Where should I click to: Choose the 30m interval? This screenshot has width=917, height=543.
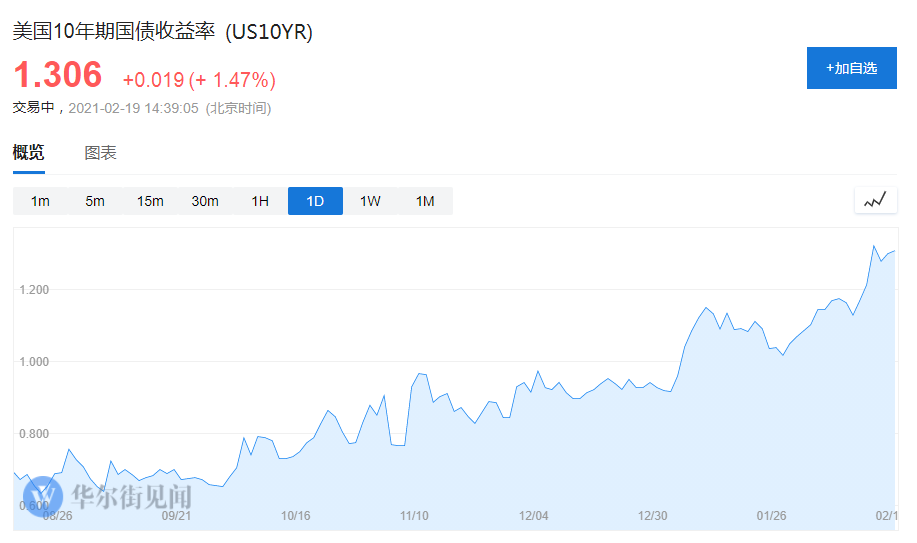pos(205,201)
